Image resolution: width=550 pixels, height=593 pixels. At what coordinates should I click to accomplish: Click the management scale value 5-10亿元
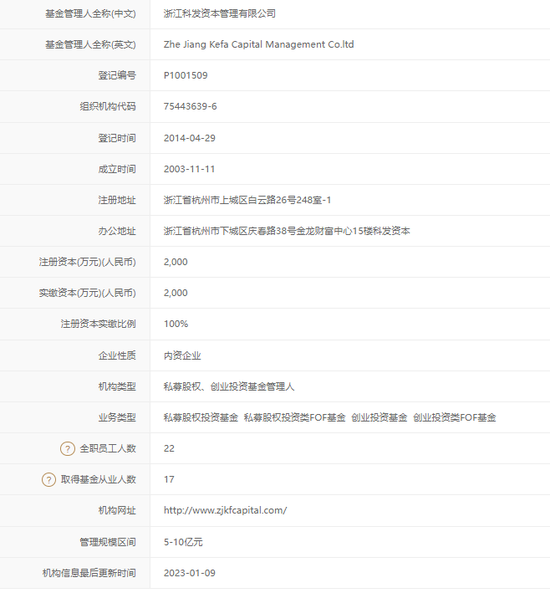183,542
